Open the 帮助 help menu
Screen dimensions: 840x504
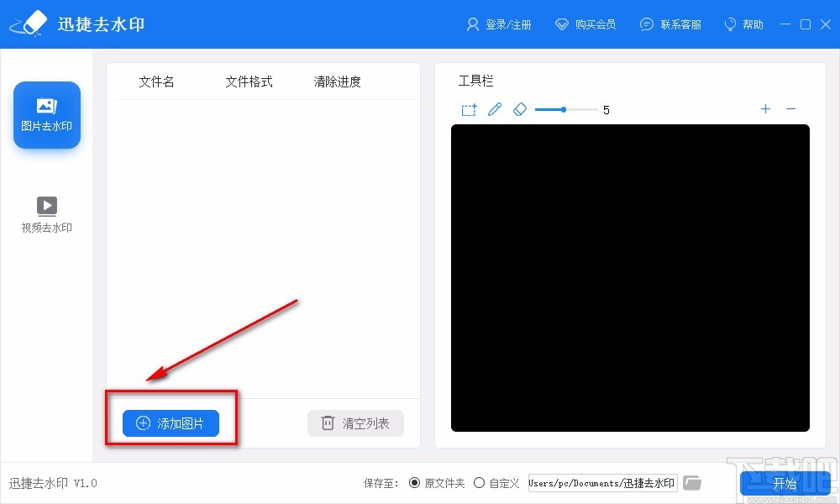tap(743, 24)
